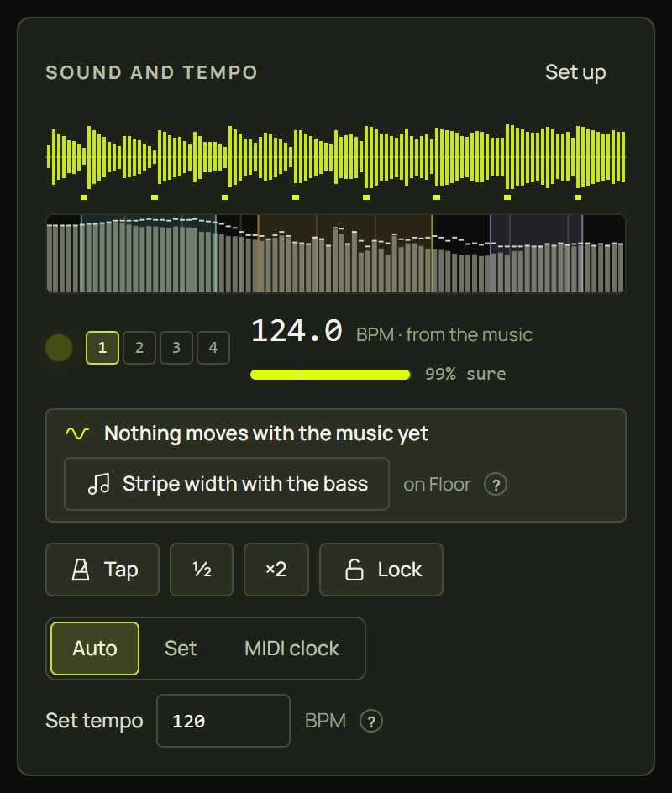The width and height of the screenshot is (672, 793).
Task: Click the Lock tempo button
Action: click(x=381, y=570)
